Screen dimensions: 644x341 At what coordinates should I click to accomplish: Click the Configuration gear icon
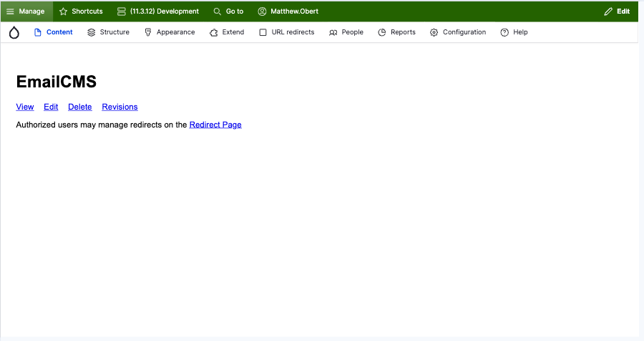[434, 32]
